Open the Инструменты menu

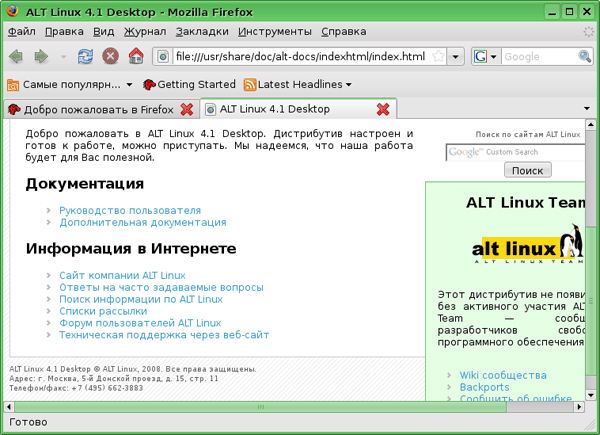[275, 32]
